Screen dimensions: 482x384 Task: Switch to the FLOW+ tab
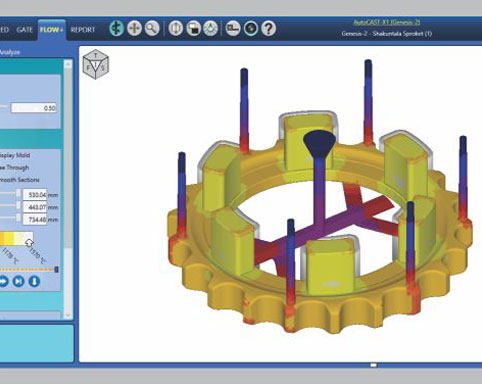point(51,30)
